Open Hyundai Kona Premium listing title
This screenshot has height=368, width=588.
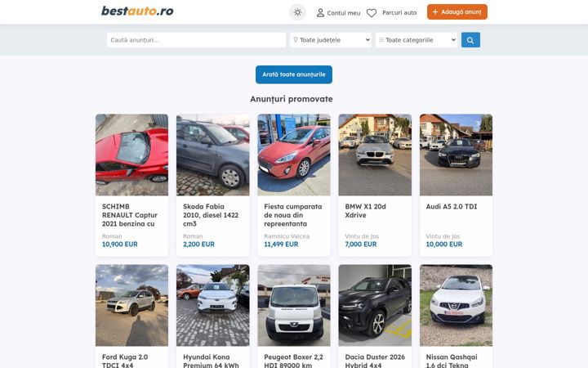click(x=211, y=361)
